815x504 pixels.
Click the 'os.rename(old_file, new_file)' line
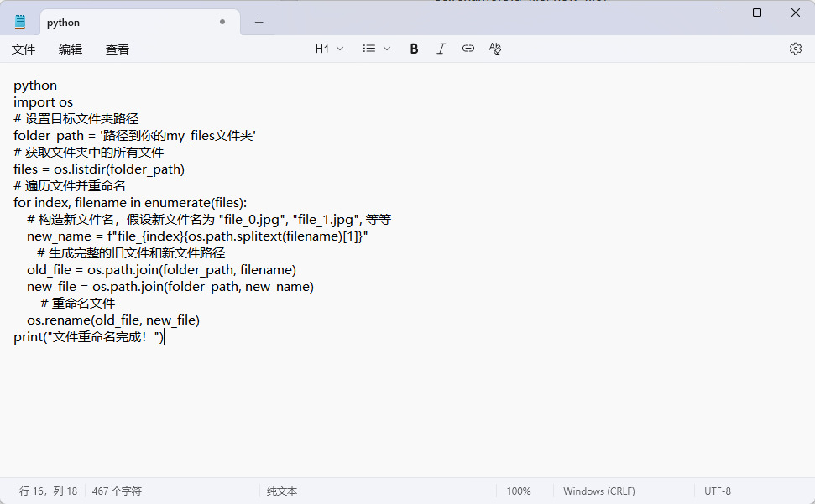tap(113, 320)
